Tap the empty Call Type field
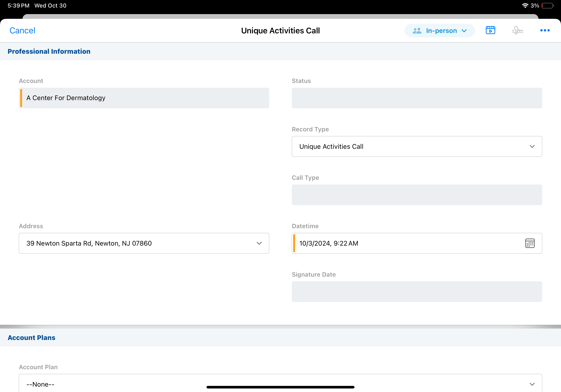The width and height of the screenshot is (561, 392). coord(417,195)
